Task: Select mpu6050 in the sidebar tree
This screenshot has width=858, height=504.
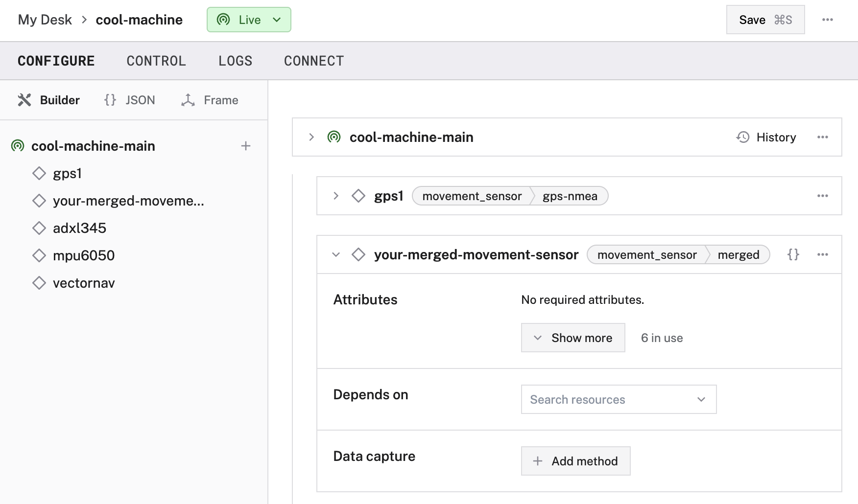Action: (x=83, y=255)
